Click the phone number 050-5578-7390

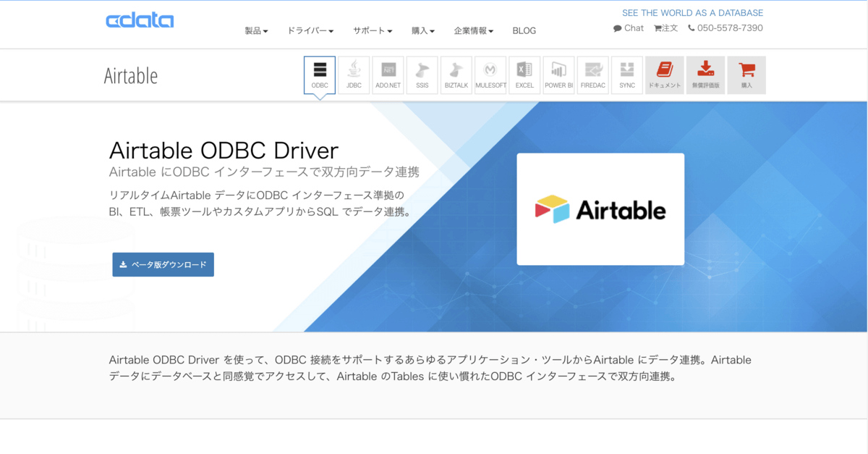pyautogui.click(x=726, y=28)
